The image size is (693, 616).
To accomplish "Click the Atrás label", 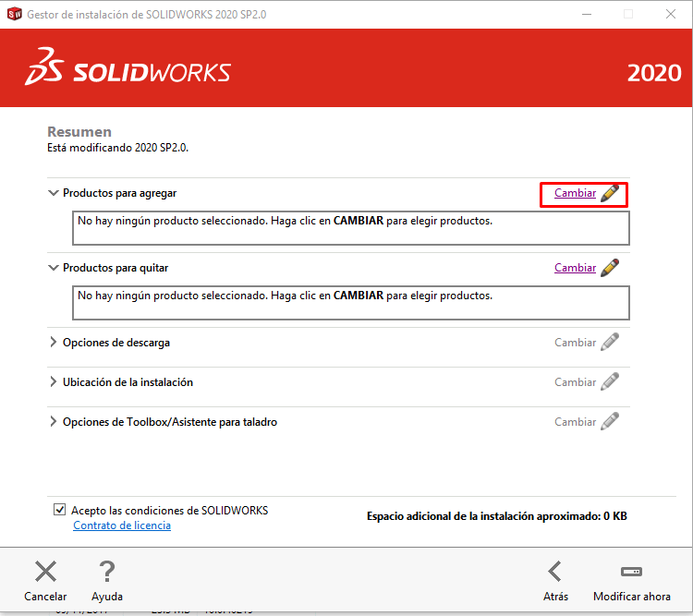I will click(x=555, y=597).
